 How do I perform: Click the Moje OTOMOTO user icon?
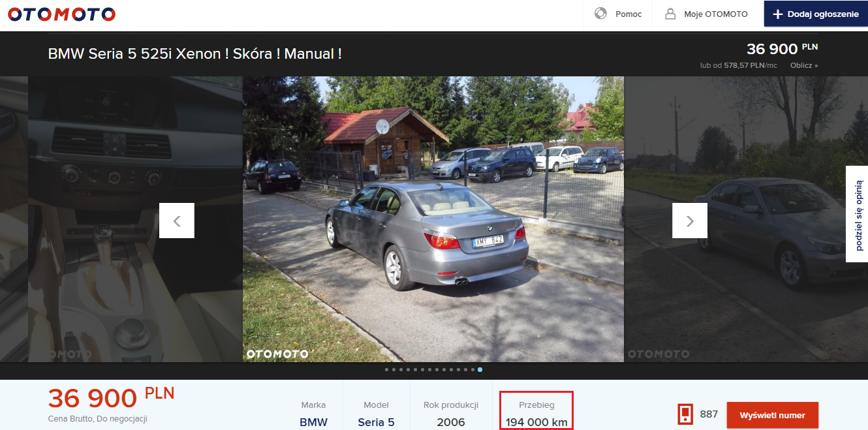[x=670, y=14]
